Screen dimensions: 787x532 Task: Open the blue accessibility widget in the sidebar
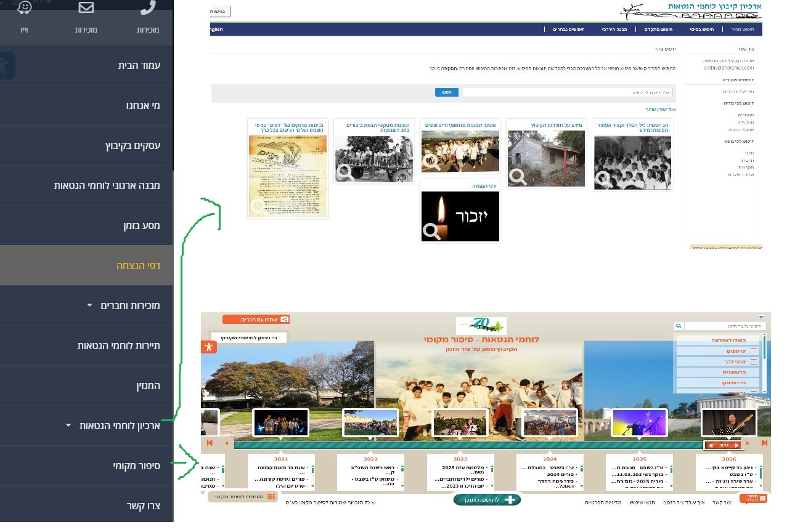tap(7, 66)
